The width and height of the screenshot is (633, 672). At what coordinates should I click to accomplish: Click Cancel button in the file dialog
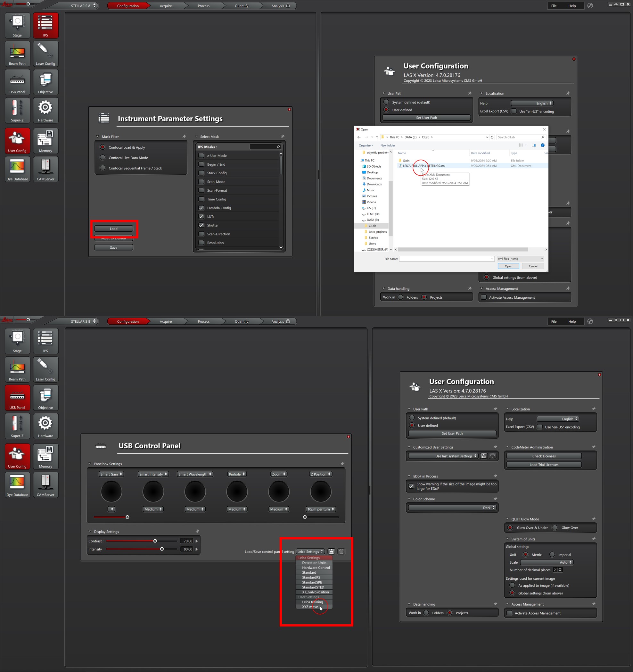[x=533, y=266]
